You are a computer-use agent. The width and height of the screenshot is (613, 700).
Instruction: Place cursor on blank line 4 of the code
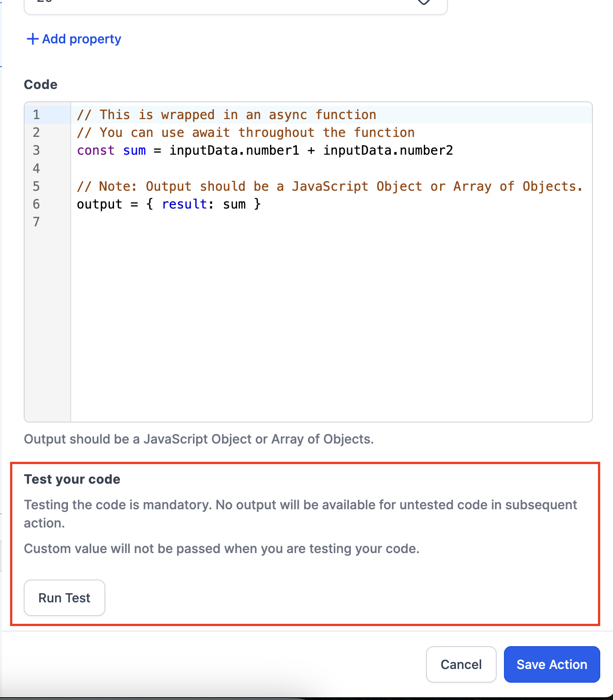click(x=331, y=168)
